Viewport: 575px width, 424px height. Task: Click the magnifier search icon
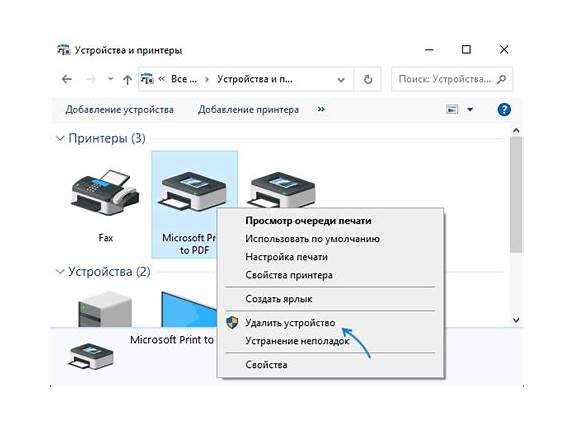501,79
